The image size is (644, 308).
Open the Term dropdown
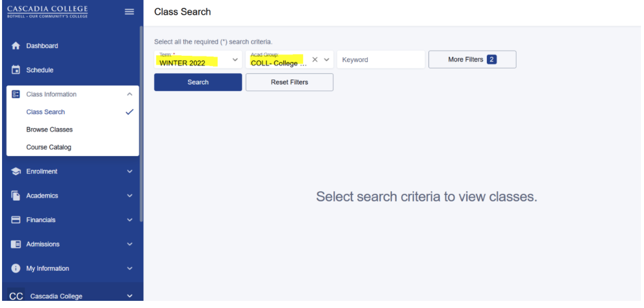click(235, 59)
